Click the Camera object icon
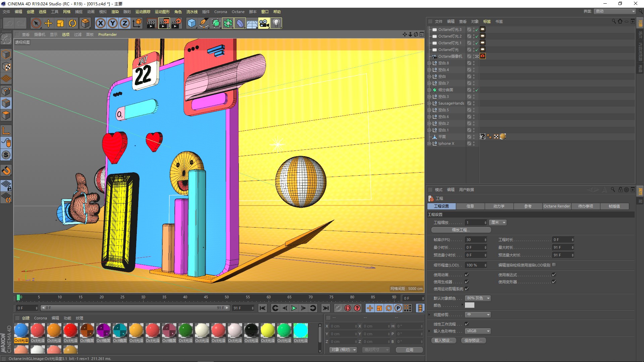The height and width of the screenshot is (362, 644). pos(264,23)
